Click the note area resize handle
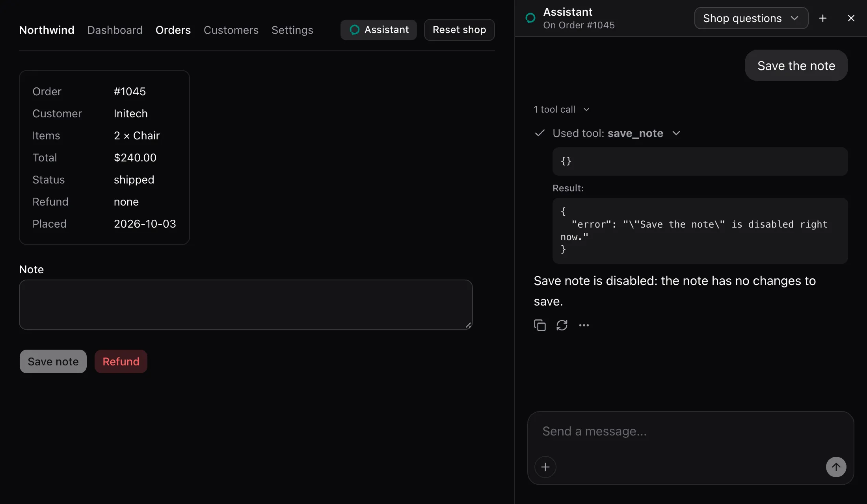This screenshot has width=867, height=504. (x=468, y=325)
